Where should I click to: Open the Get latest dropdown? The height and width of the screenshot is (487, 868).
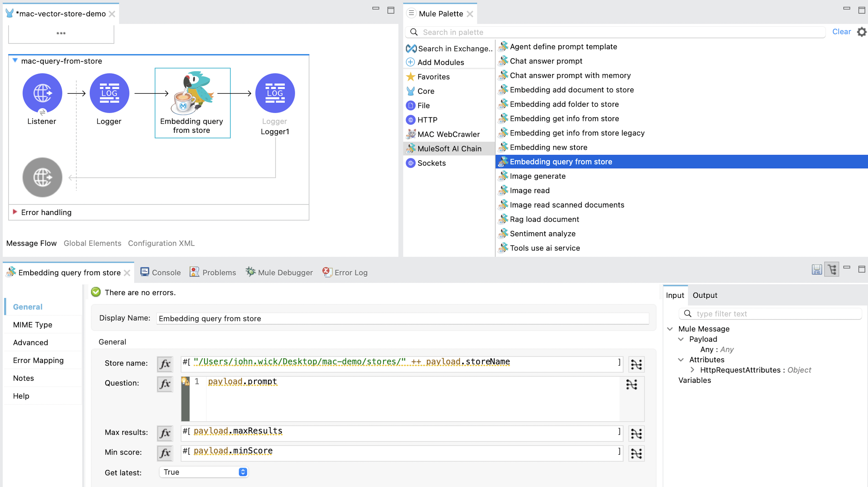click(x=203, y=472)
